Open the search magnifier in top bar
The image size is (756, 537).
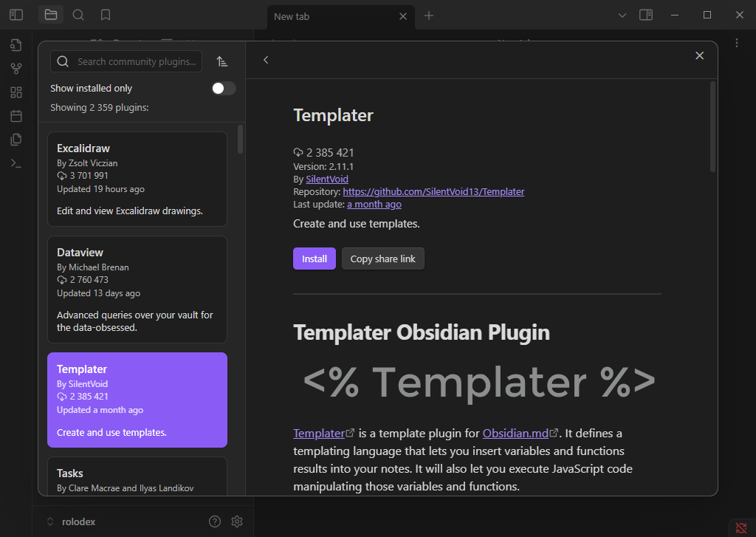click(78, 15)
